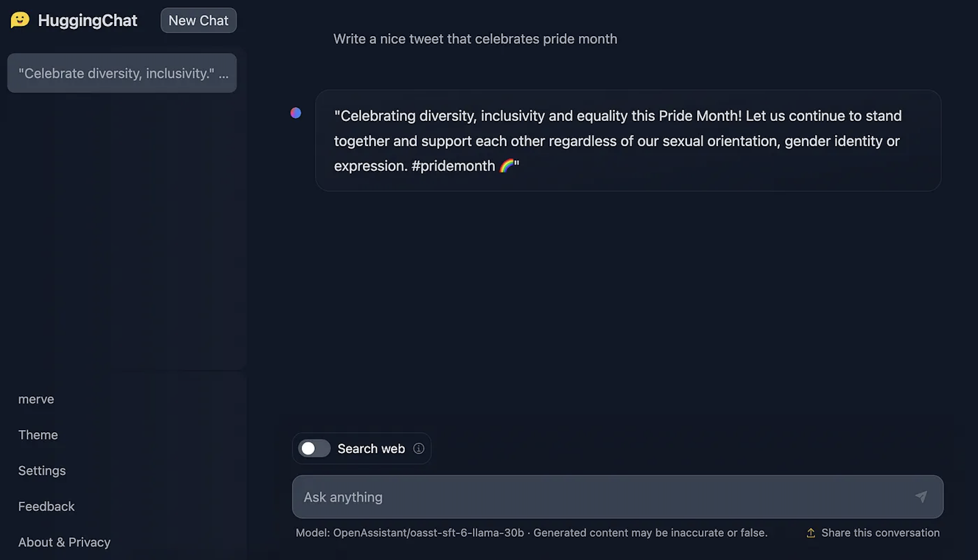The image size is (978, 560).
Task: Click the upload icon next to Share this conversation
Action: [811, 533]
